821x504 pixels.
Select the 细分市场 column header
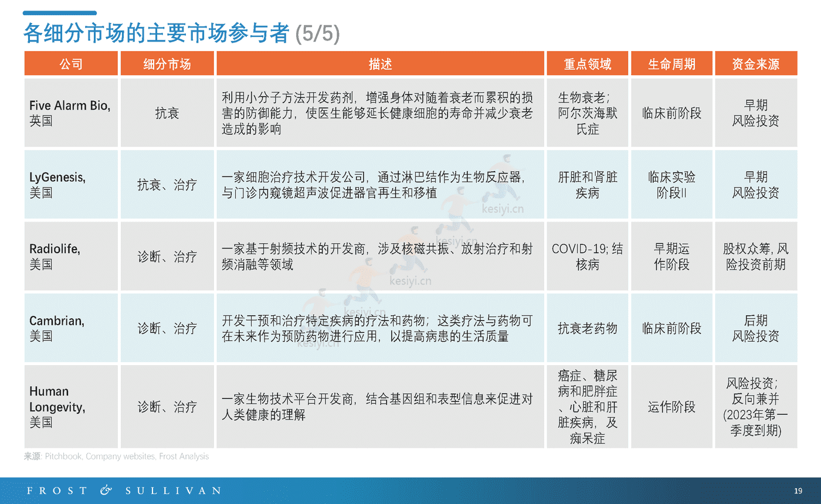(x=167, y=64)
